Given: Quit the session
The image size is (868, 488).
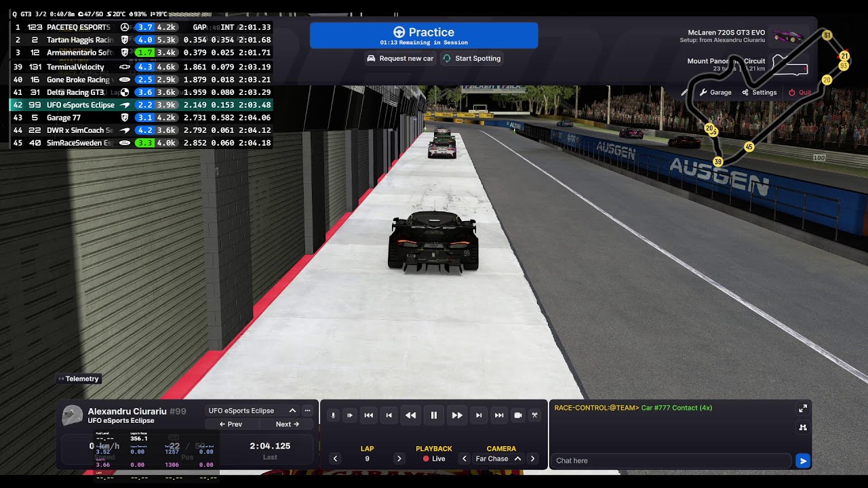Looking at the screenshot, I should coord(800,92).
